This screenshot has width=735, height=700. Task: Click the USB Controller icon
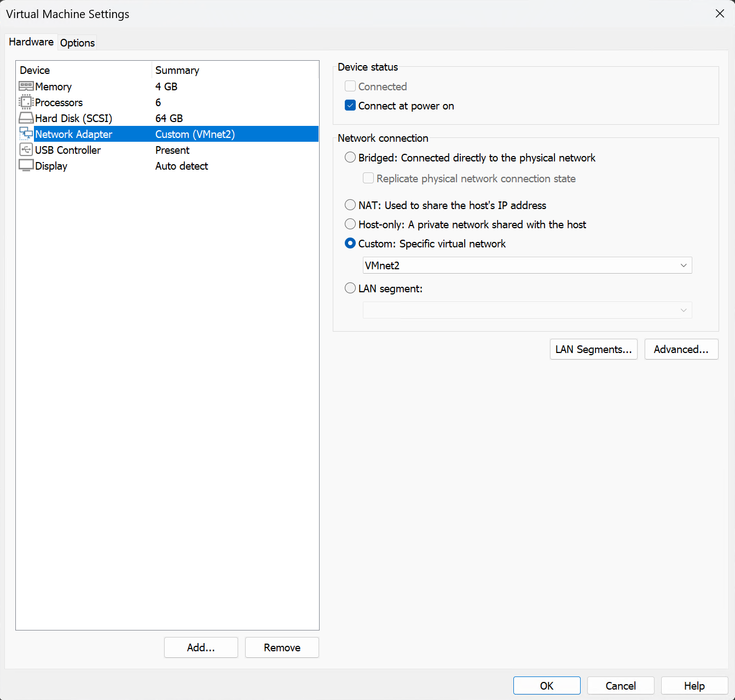[26, 150]
